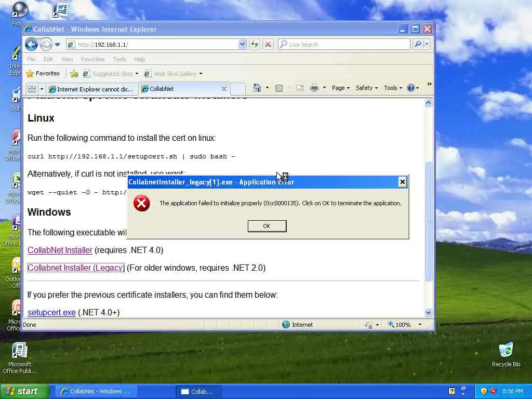
Task: Open the Tools command bar menu
Action: coord(393,88)
